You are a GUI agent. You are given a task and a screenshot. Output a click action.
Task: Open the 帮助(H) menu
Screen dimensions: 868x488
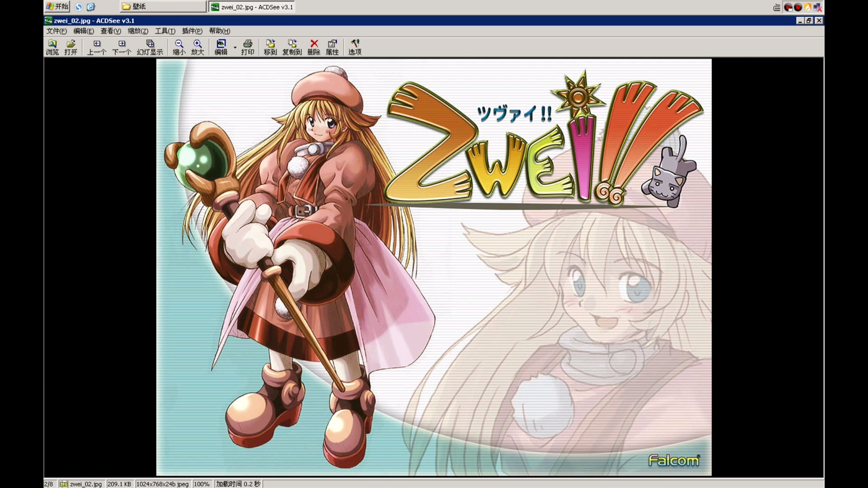point(220,31)
